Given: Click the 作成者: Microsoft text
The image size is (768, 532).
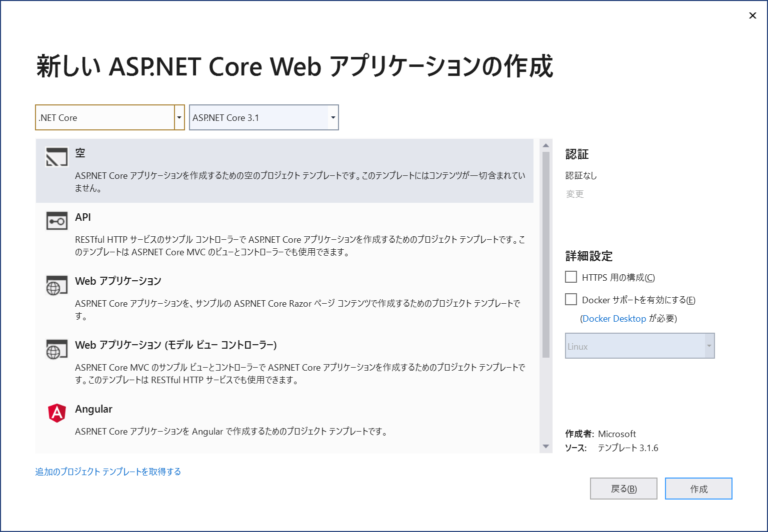Looking at the screenshot, I should pyautogui.click(x=600, y=434).
